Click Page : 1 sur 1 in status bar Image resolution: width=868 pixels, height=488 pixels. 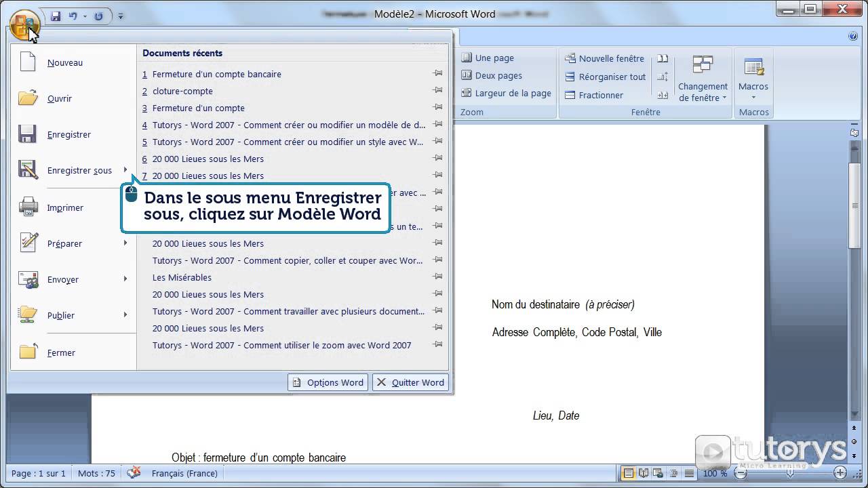[x=39, y=474]
